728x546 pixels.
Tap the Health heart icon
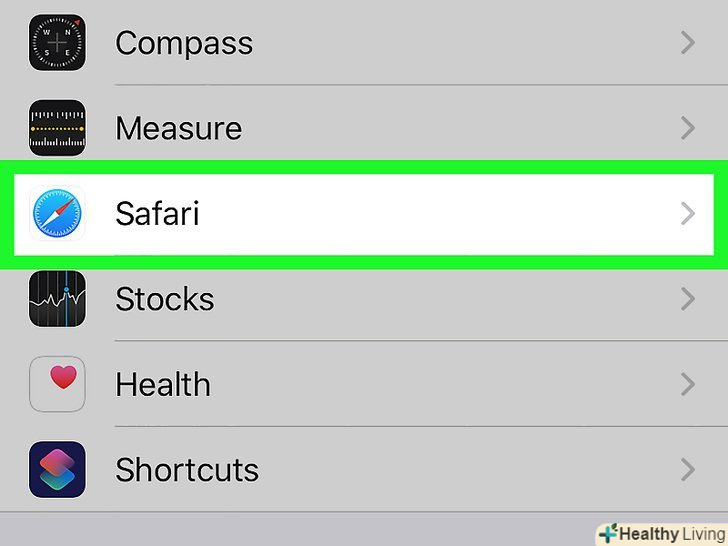pyautogui.click(x=57, y=384)
